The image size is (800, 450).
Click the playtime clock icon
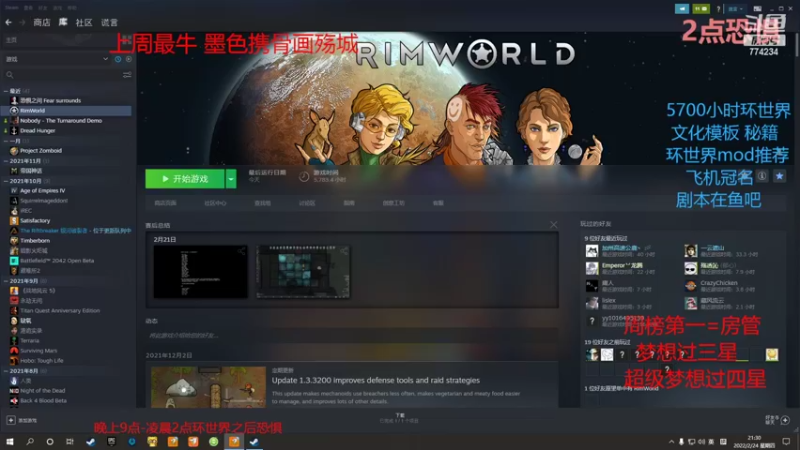304,177
